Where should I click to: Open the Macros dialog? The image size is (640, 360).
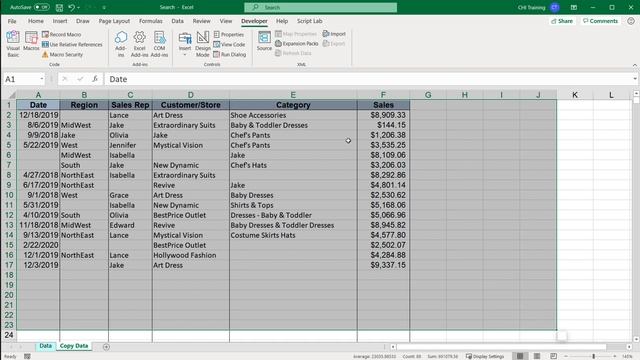(31, 41)
